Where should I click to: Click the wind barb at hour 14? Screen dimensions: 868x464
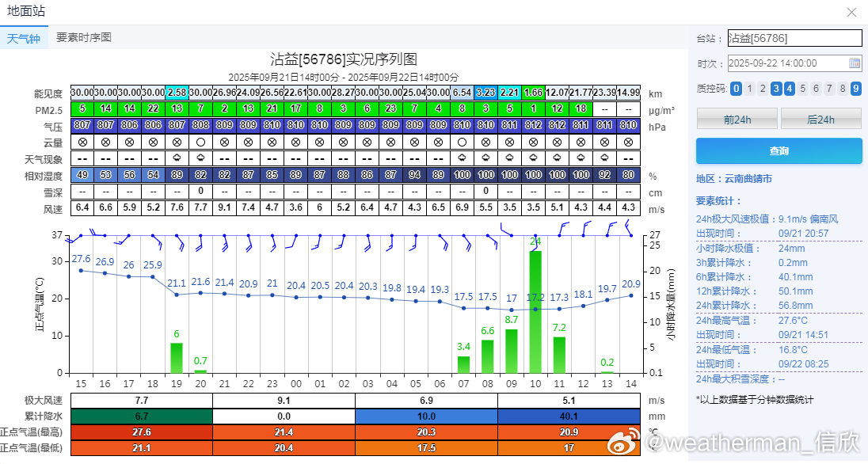point(629,228)
